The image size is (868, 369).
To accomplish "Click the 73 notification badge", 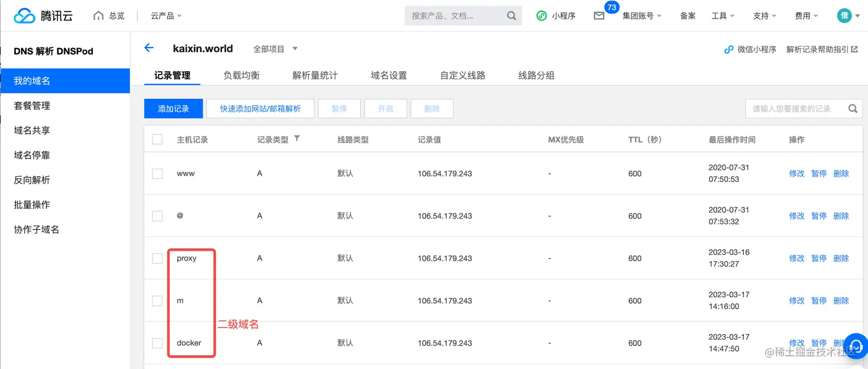I will tap(611, 7).
